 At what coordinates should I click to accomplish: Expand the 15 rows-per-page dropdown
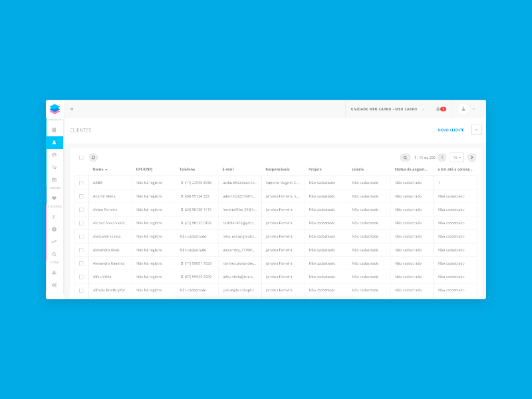tap(456, 158)
